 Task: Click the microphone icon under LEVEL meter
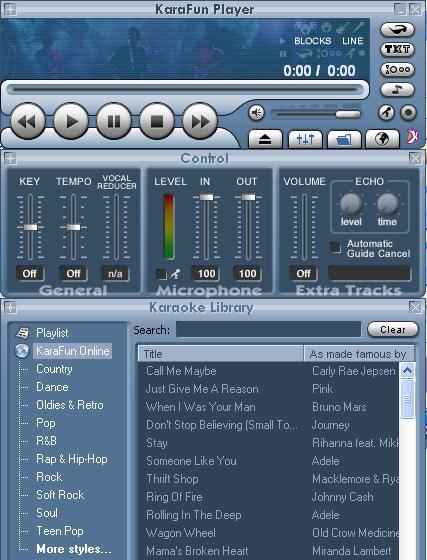click(175, 274)
